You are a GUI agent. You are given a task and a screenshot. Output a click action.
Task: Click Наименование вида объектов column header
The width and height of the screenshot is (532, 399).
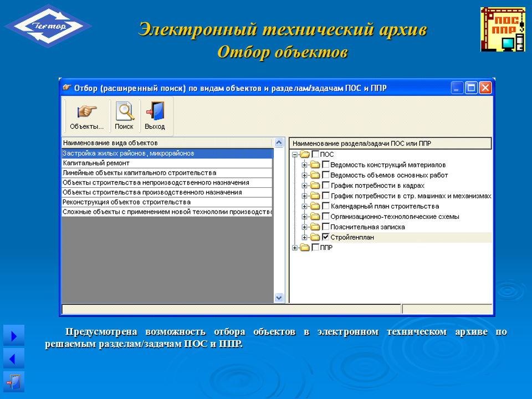click(167, 143)
